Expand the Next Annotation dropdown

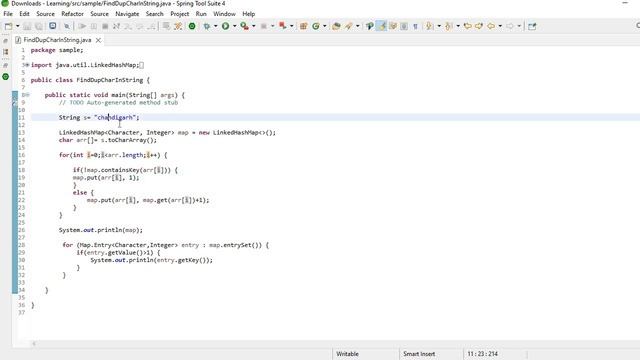click(x=439, y=26)
